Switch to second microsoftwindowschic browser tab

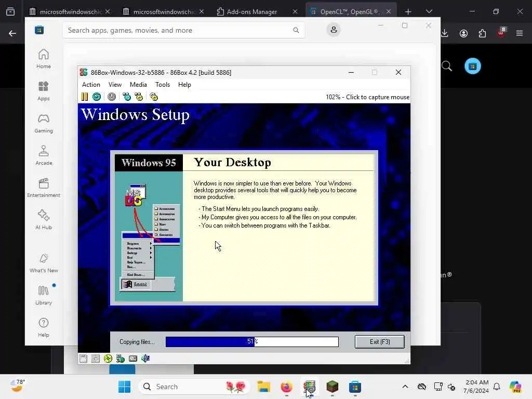[163, 11]
